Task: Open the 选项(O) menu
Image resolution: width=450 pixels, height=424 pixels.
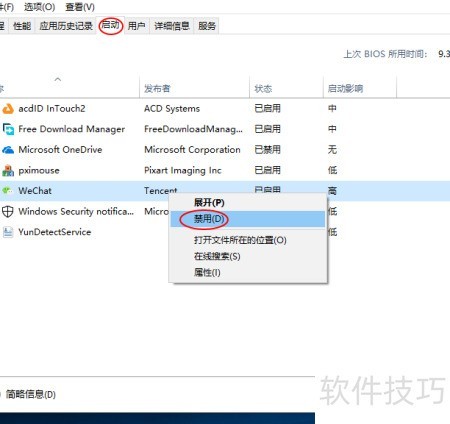Action: point(39,7)
